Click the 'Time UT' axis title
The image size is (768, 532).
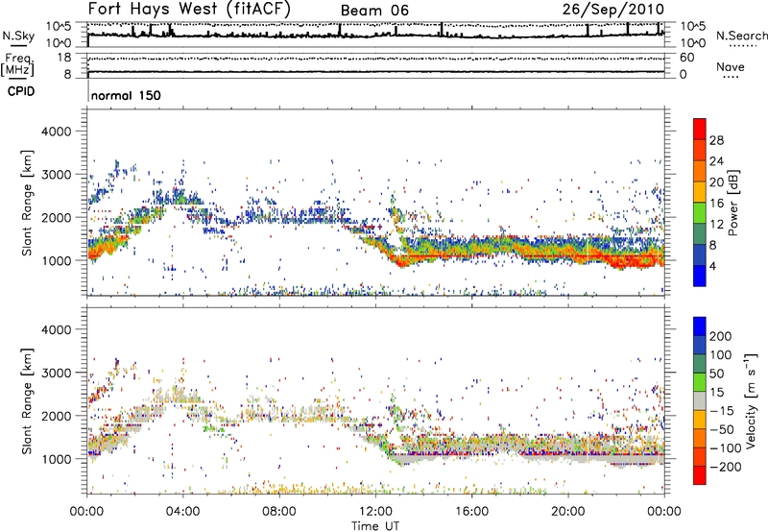(375, 526)
